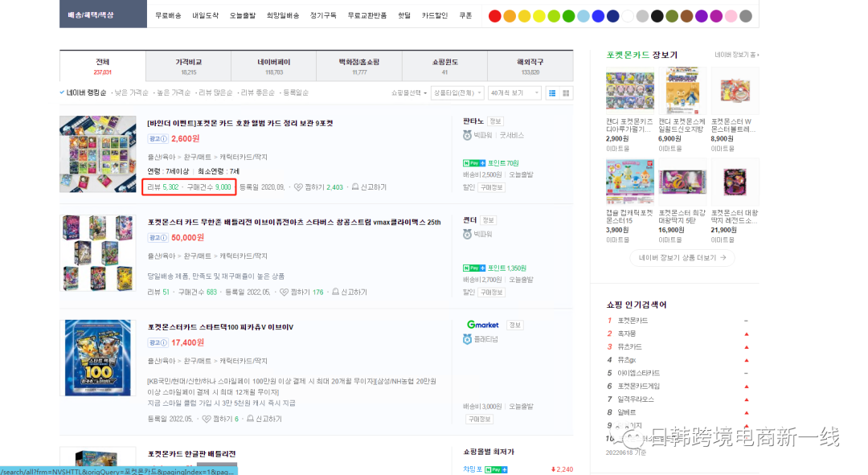Sort by 낮은 가격순
This screenshot has height=475, width=868.
(131, 92)
